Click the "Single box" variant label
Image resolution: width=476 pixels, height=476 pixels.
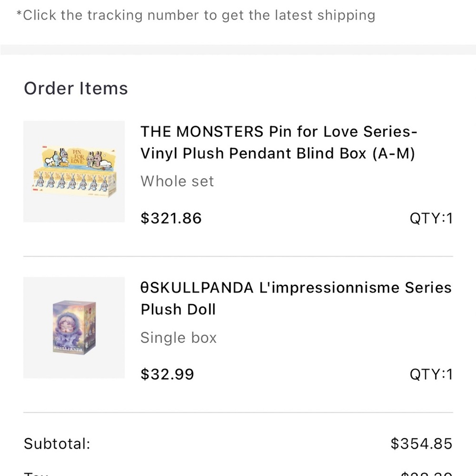(178, 338)
